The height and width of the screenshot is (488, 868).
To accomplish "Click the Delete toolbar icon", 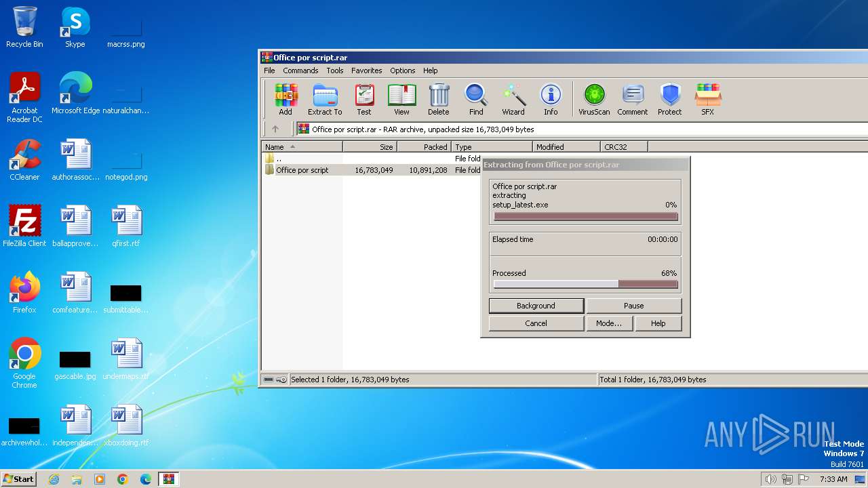I will (438, 100).
